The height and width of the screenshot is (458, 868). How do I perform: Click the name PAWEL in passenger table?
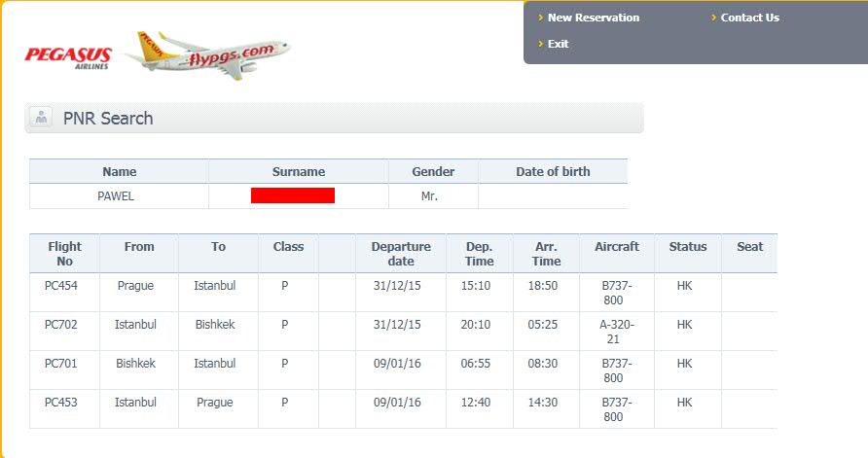tap(116, 195)
